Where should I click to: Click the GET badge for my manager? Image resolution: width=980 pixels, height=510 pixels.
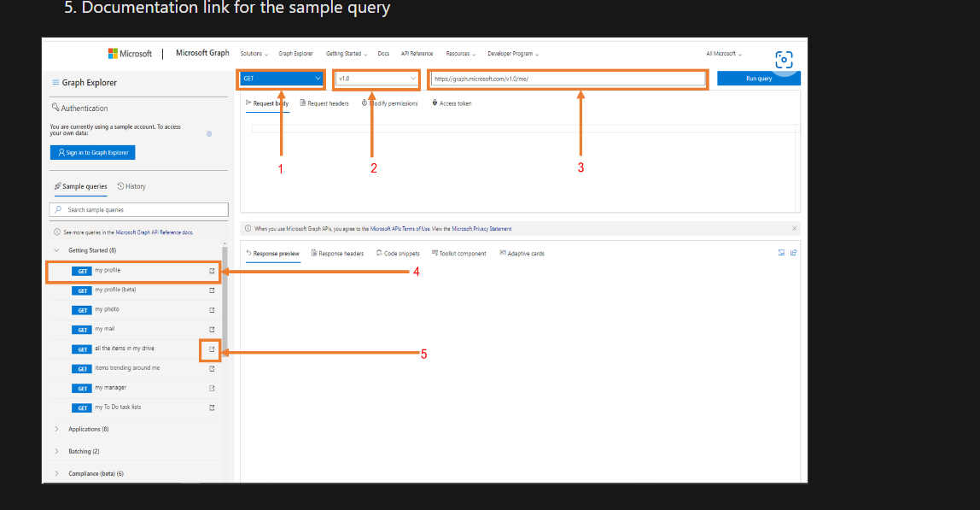[82, 389]
